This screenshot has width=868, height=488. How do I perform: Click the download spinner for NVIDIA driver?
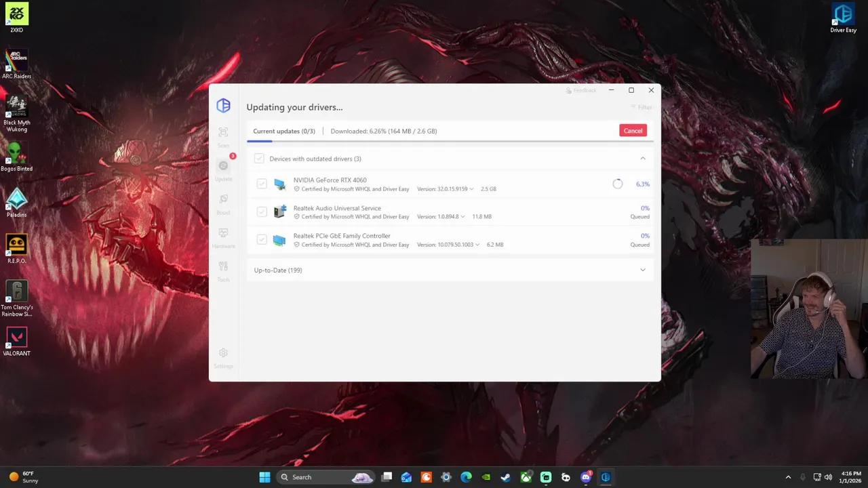[617, 184]
